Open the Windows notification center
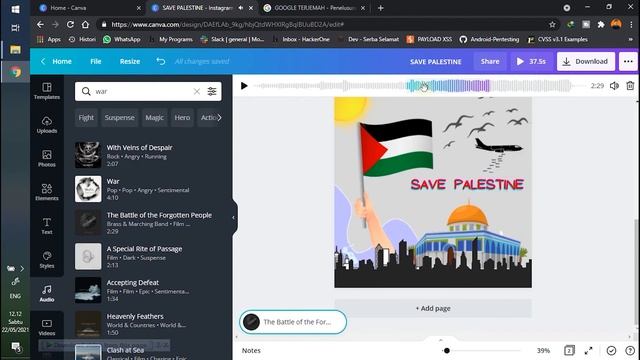Viewport: 640px width, 360px height. [16, 347]
